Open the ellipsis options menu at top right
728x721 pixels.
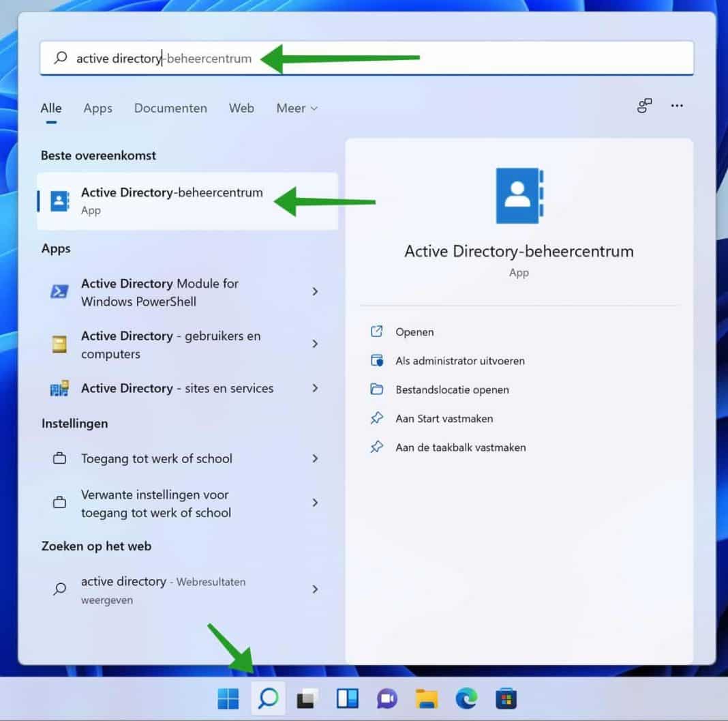(677, 106)
